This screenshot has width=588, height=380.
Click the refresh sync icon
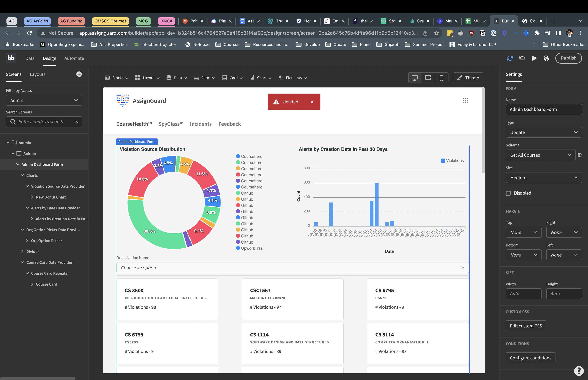(x=510, y=58)
